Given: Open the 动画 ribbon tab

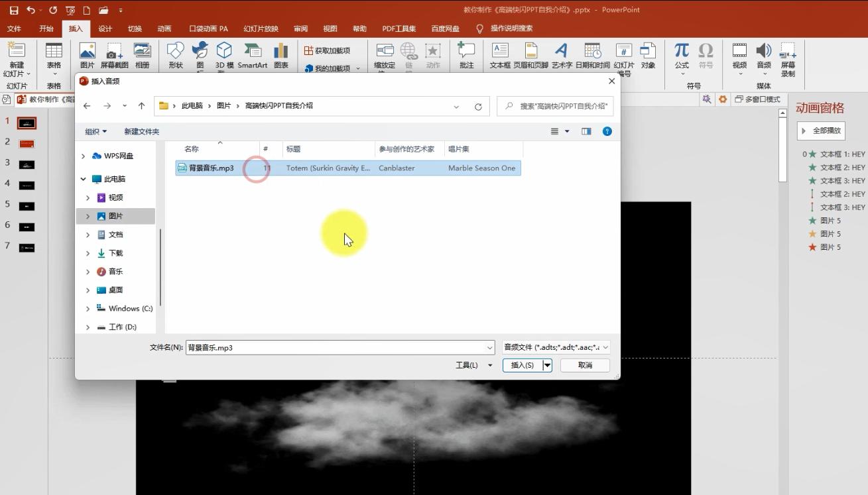Looking at the screenshot, I should pos(164,28).
